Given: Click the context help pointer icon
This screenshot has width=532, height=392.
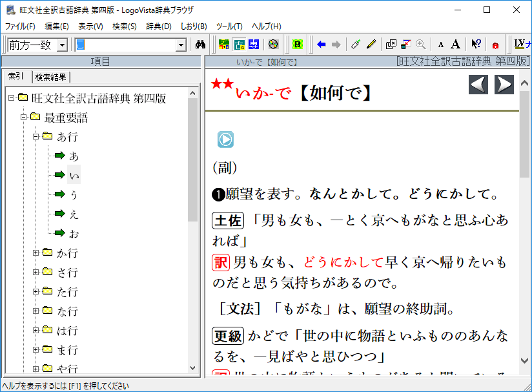Looking at the screenshot, I should tap(476, 45).
